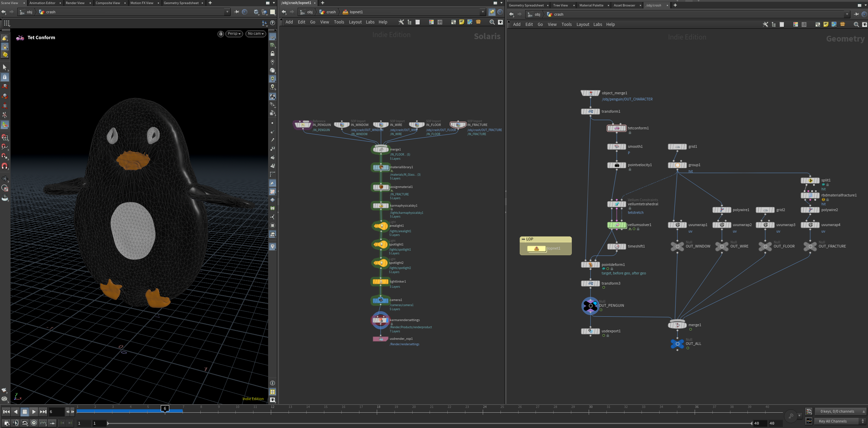Image resolution: width=868 pixels, height=428 pixels.
Task: Toggle real-time playback clock icon
Action: [34, 423]
